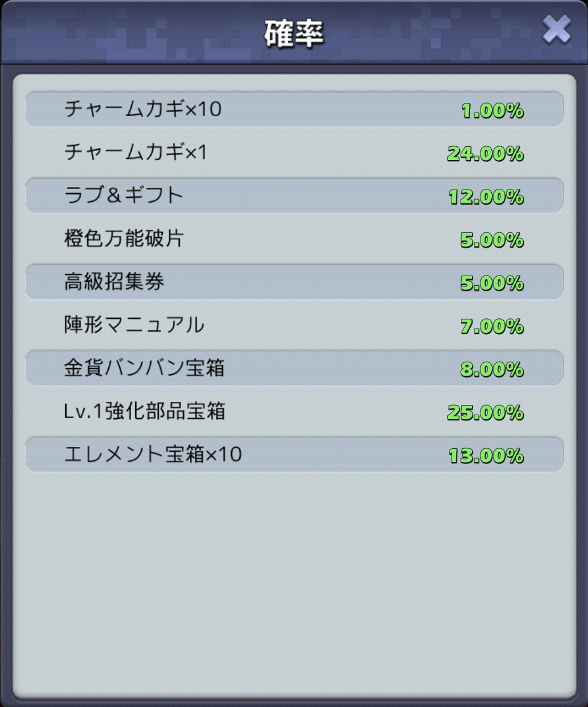Select the 金貨バンバン宝箱 row
Screen dimensions: 588x707
(294, 368)
